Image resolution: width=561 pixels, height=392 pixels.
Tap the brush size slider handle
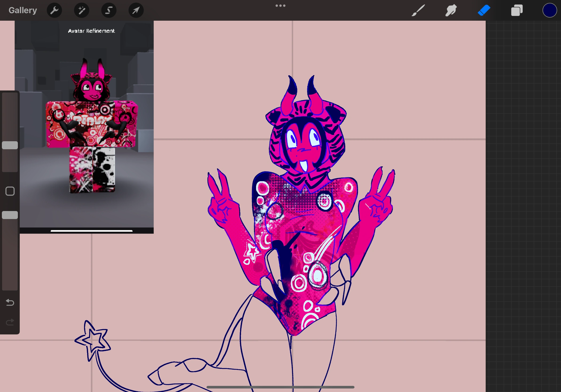click(10, 145)
